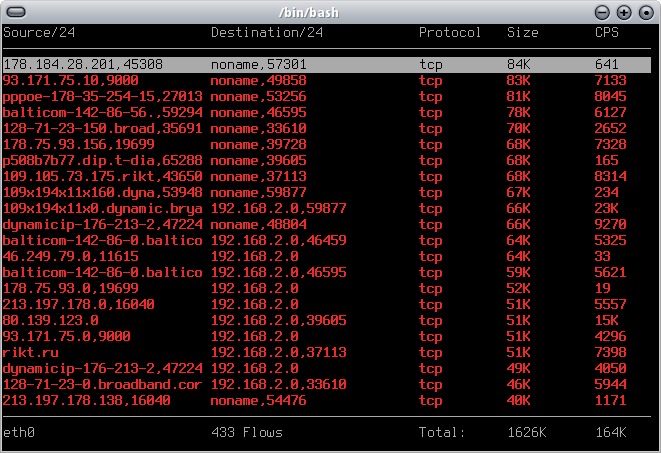This screenshot has width=661, height=453.
Task: Click destination noname,57301
Action: click(258, 64)
